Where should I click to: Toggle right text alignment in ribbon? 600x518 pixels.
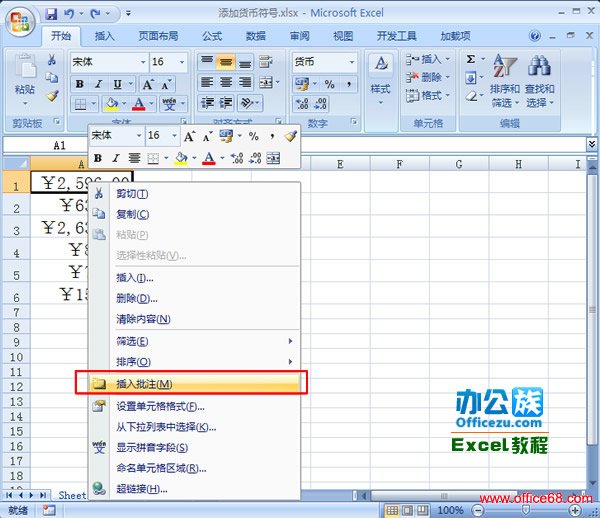[x=245, y=82]
